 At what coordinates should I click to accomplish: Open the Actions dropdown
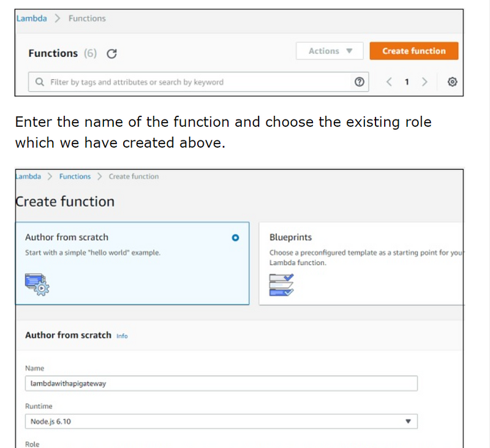click(x=330, y=51)
